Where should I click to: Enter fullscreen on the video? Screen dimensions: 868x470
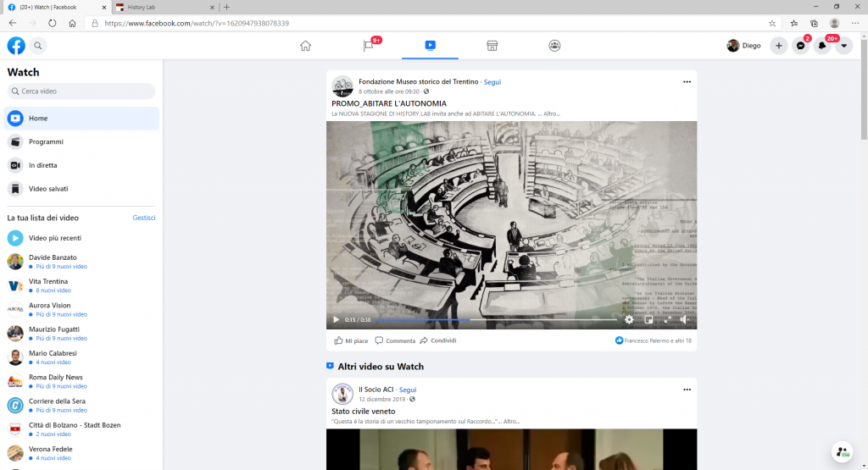point(666,319)
